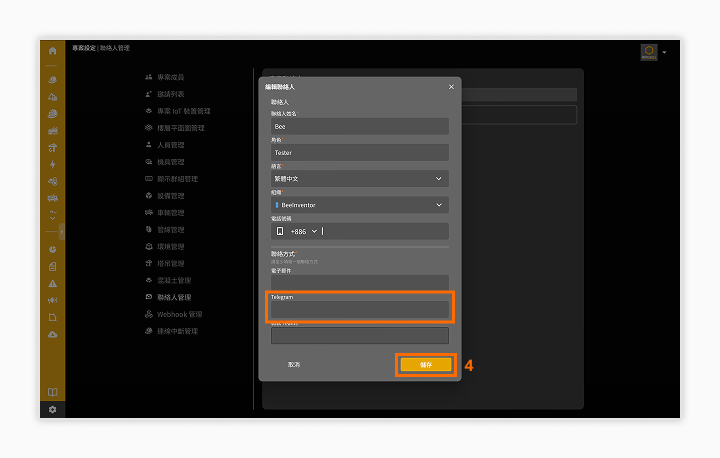Open 顯示群組管理 menu item

171,179
